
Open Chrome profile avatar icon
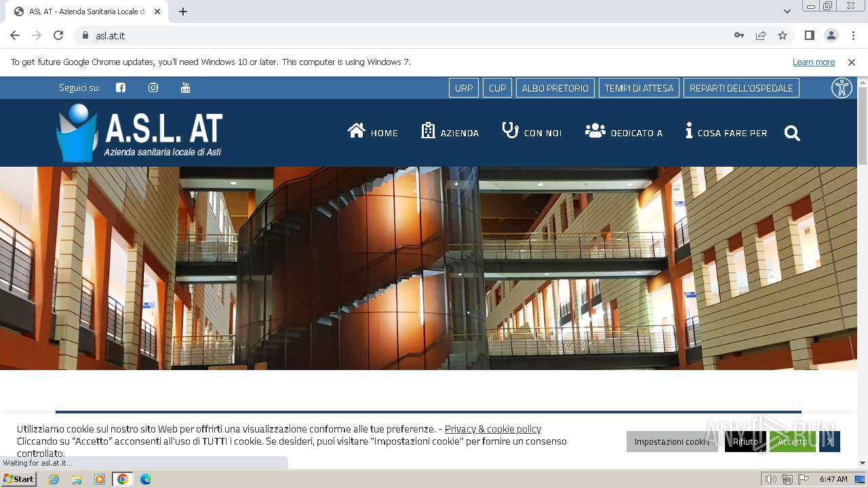[831, 36]
